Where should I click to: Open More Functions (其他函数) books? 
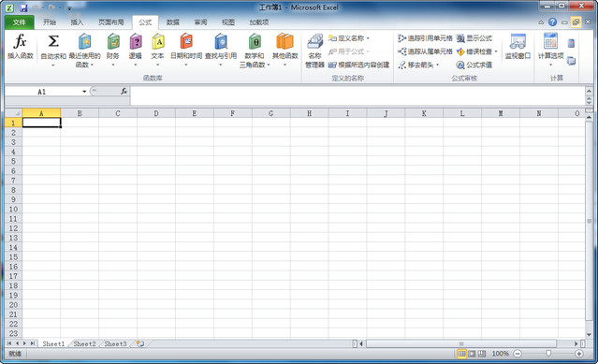(x=284, y=51)
